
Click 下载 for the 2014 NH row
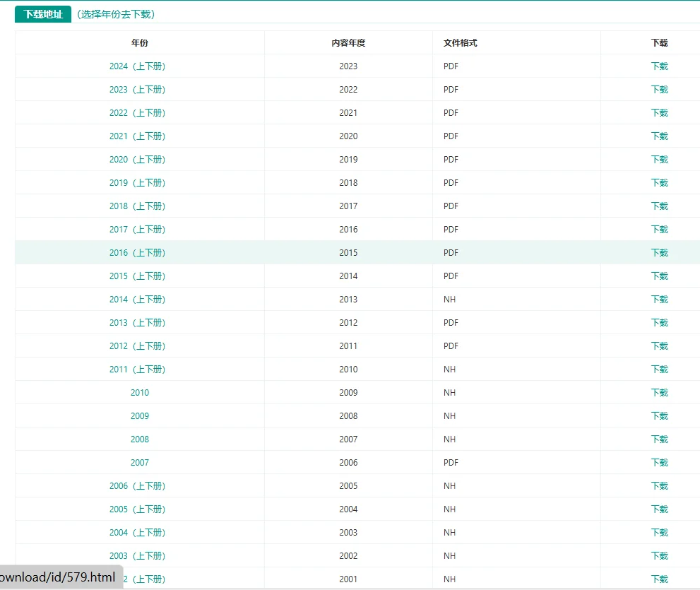point(659,300)
